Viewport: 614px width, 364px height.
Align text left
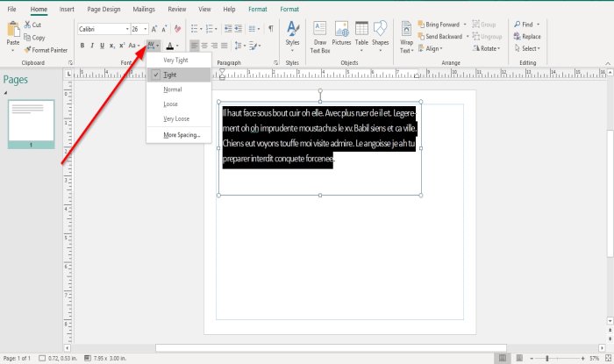194,46
